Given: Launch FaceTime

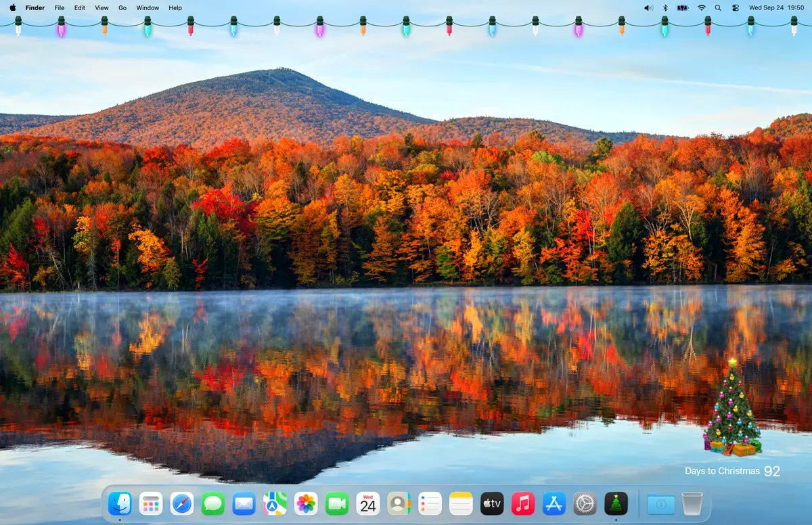Looking at the screenshot, I should click(336, 504).
